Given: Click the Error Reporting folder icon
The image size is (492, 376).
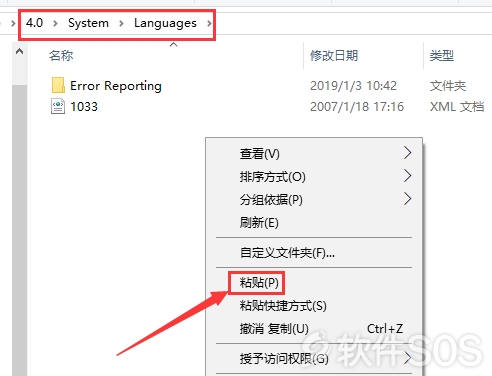Looking at the screenshot, I should click(x=58, y=85).
